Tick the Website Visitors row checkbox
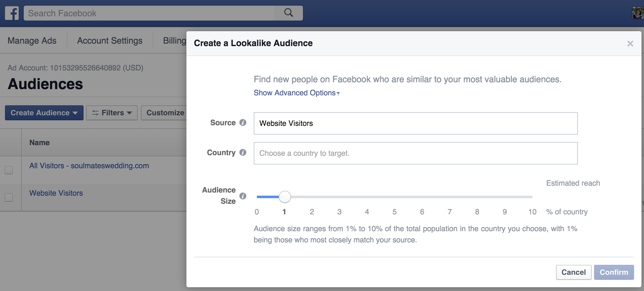Viewport: 644px width, 291px height. [x=9, y=198]
